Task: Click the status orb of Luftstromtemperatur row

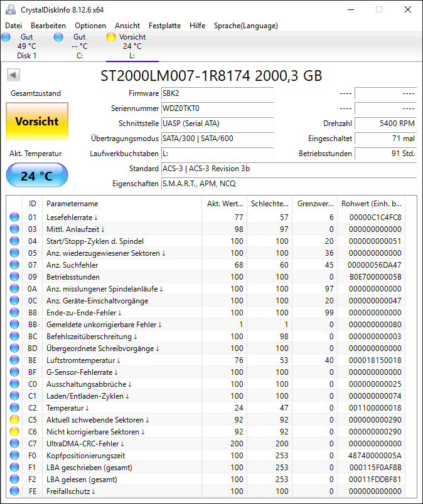Action: click(14, 360)
